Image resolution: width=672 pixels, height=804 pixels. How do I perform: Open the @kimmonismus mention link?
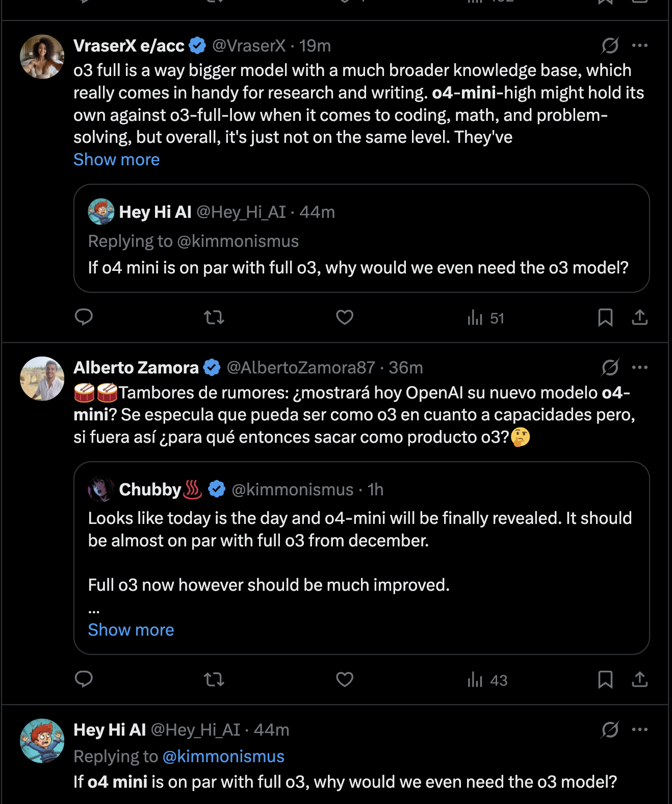223,757
